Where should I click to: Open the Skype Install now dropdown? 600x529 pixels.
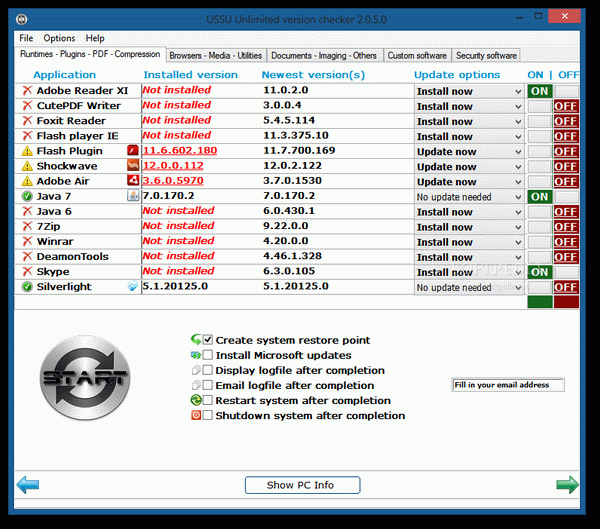click(x=469, y=273)
